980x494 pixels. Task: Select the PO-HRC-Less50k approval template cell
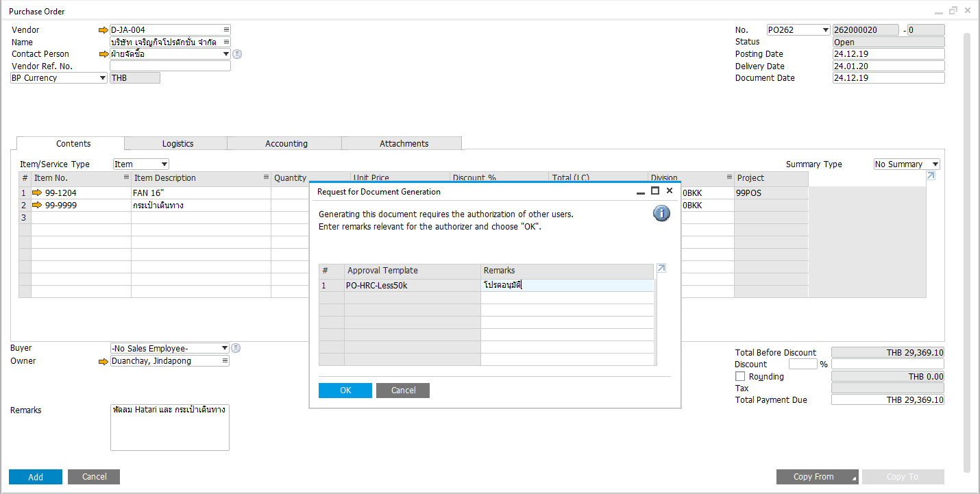click(x=412, y=286)
